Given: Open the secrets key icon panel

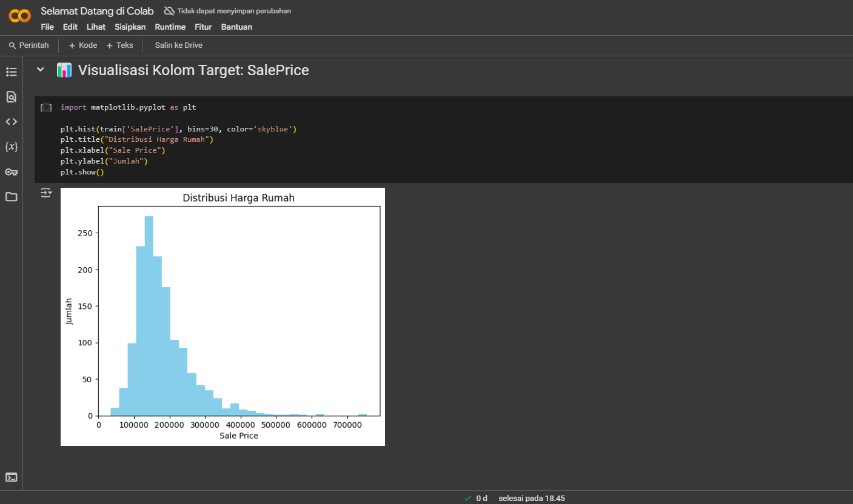Looking at the screenshot, I should click(x=11, y=172).
